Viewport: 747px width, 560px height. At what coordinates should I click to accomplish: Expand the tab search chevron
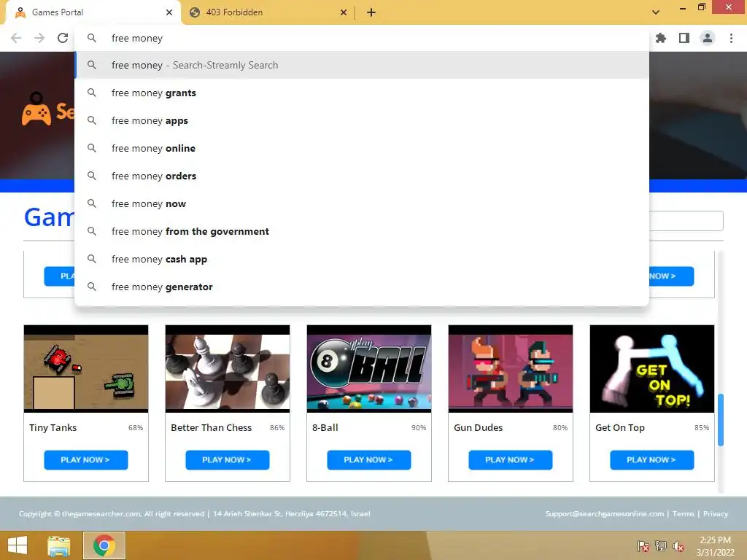[656, 12]
